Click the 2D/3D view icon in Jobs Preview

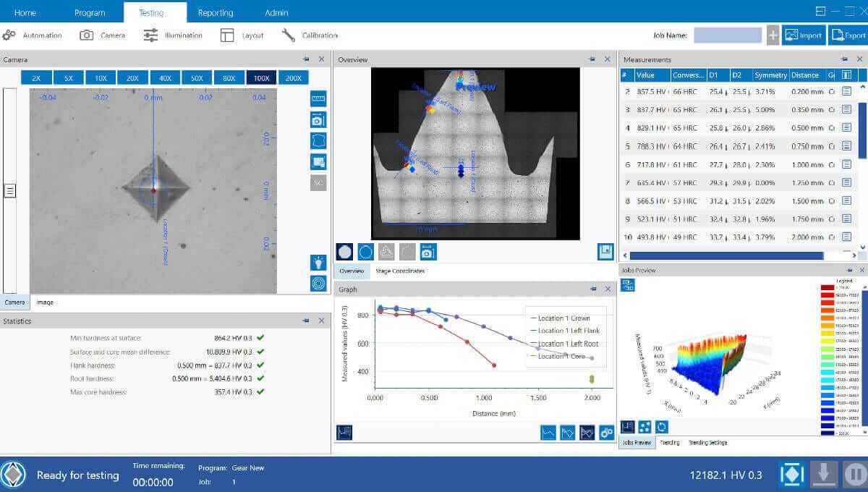pos(628,286)
